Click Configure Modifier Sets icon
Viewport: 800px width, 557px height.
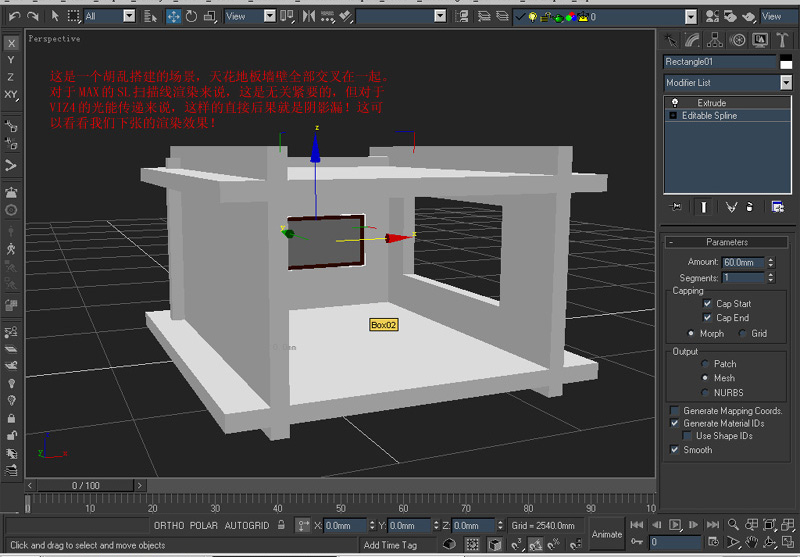(777, 206)
